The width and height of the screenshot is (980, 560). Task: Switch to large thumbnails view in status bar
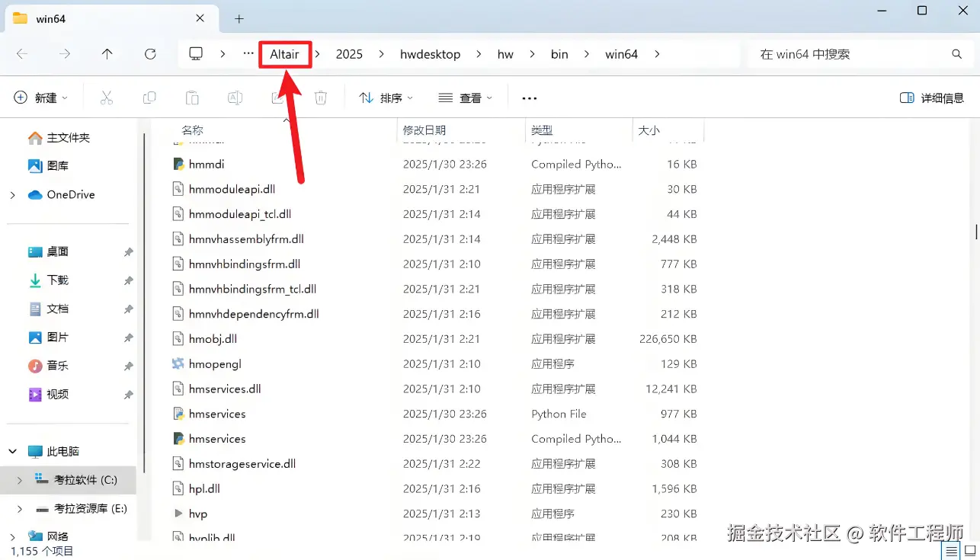click(970, 551)
